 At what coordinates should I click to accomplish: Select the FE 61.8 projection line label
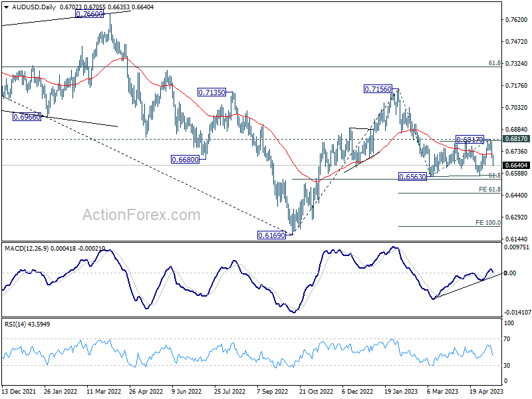pyautogui.click(x=489, y=190)
